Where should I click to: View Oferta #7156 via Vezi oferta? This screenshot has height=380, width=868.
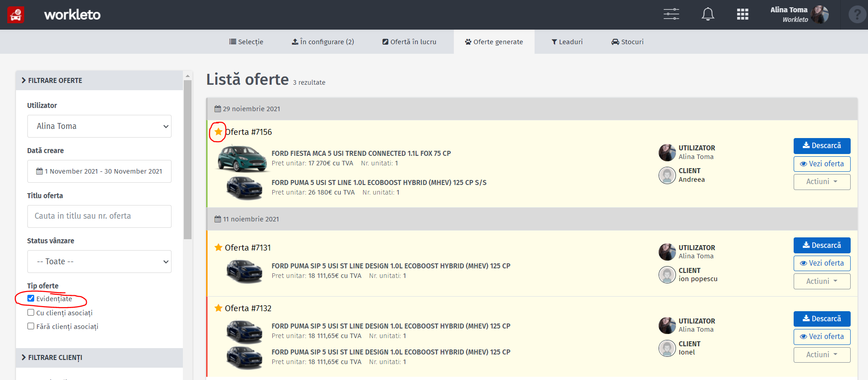tap(822, 164)
